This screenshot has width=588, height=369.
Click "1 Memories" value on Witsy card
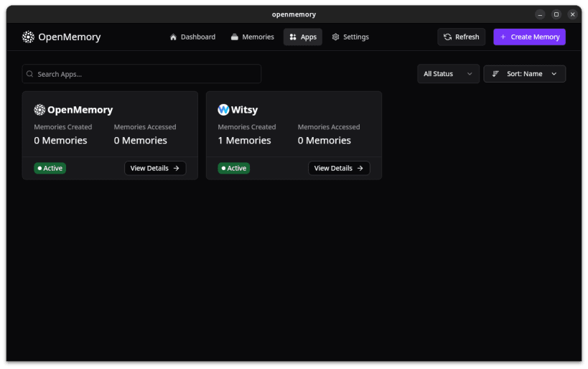click(x=244, y=140)
